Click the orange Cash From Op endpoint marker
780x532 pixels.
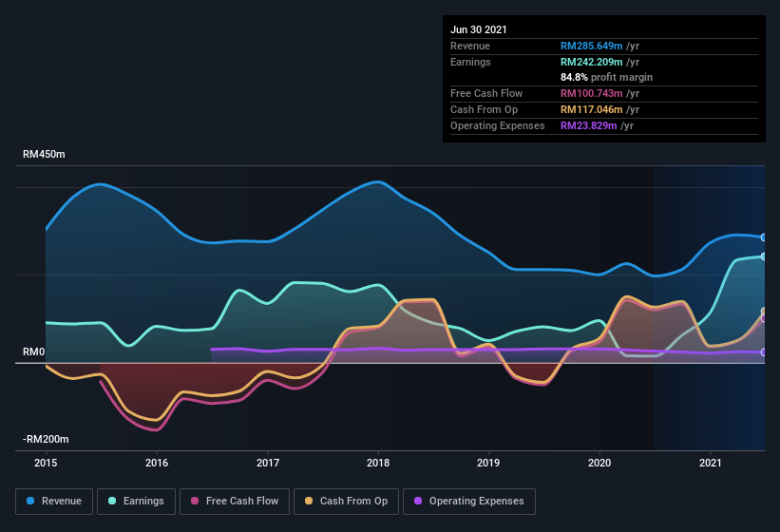pyautogui.click(x=764, y=312)
